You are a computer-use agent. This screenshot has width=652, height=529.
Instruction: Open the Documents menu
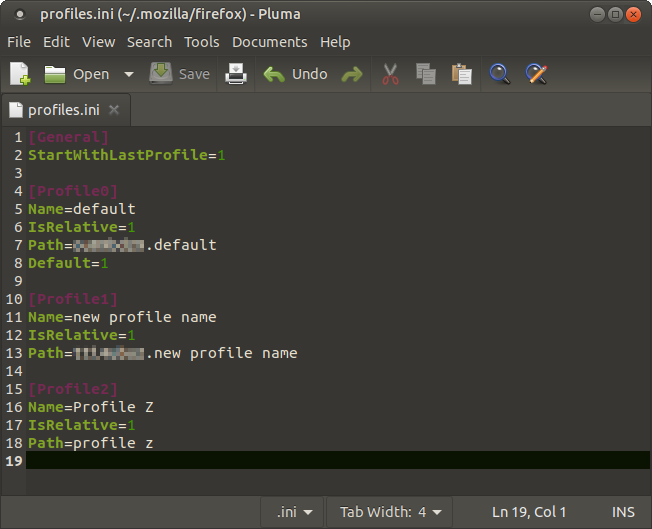point(269,42)
